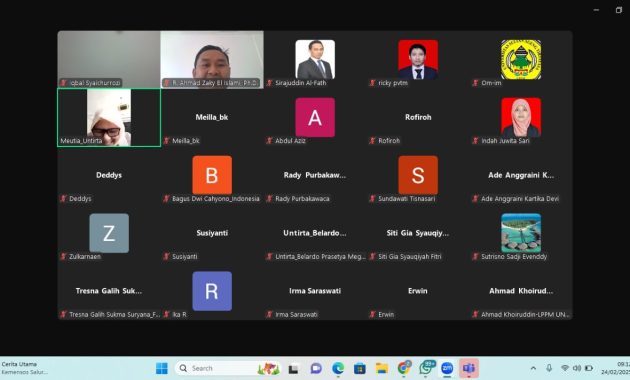Click the muted mic icon beside Sirajuddin Al-Fath
This screenshot has height=380, width=630.
pos(270,83)
